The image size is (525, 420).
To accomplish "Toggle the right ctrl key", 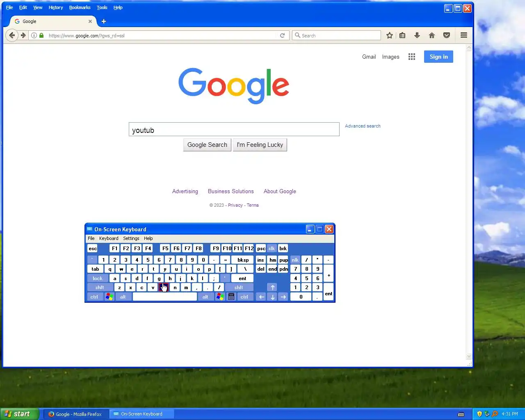I will click(244, 297).
